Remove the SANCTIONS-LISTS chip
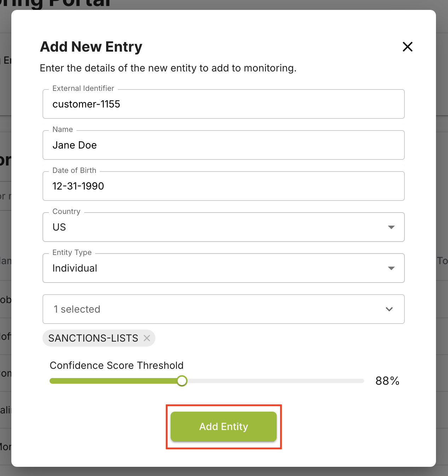The image size is (448, 476). point(147,338)
